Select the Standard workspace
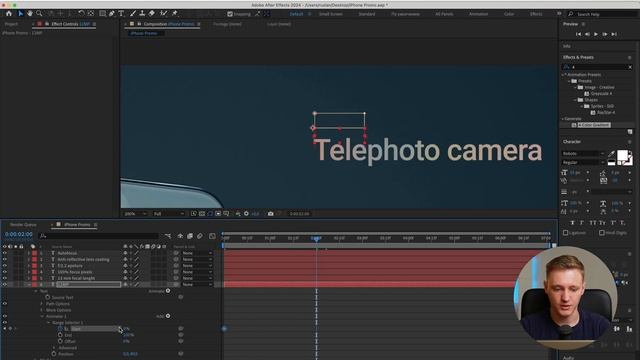 pyautogui.click(x=367, y=14)
